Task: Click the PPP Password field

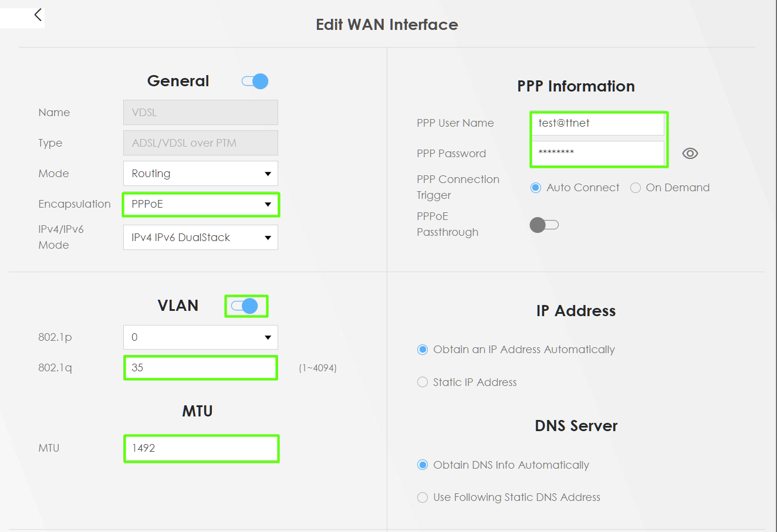Action: [598, 153]
